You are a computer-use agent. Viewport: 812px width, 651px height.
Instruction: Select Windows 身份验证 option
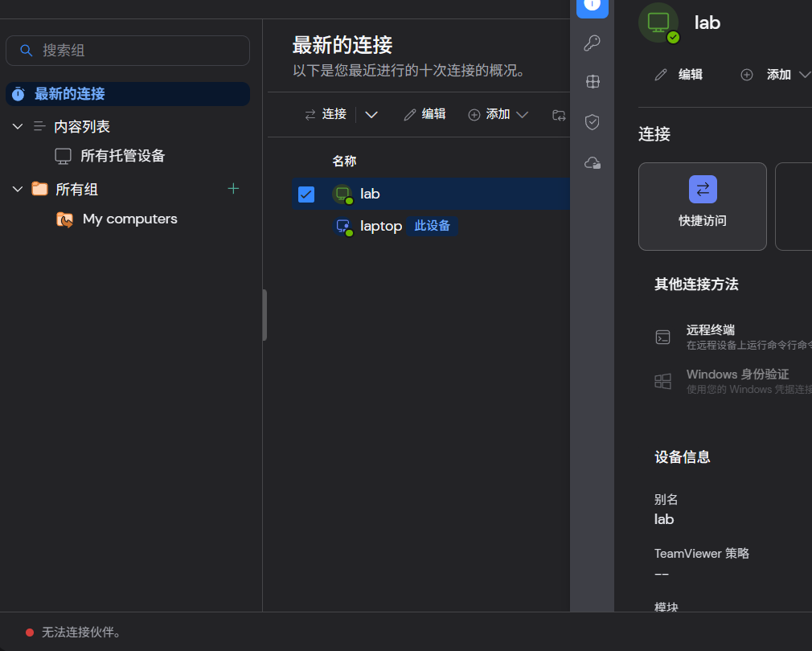732,382
